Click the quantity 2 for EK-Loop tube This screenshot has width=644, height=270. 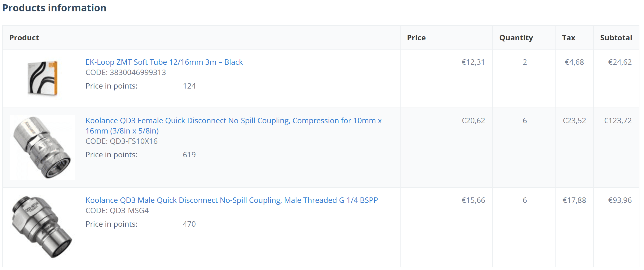[x=525, y=62]
